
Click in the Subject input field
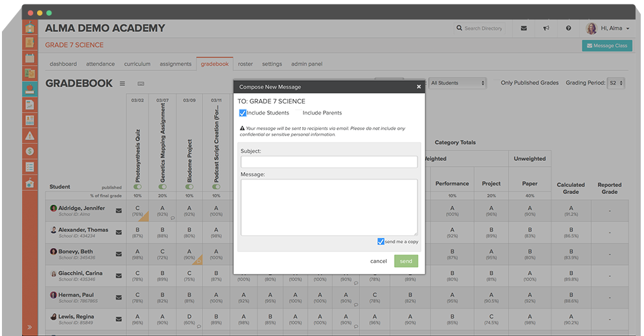(329, 162)
